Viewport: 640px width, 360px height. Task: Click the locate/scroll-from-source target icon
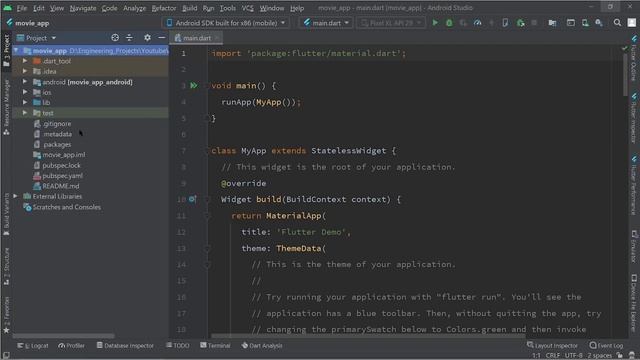pyautogui.click(x=115, y=38)
